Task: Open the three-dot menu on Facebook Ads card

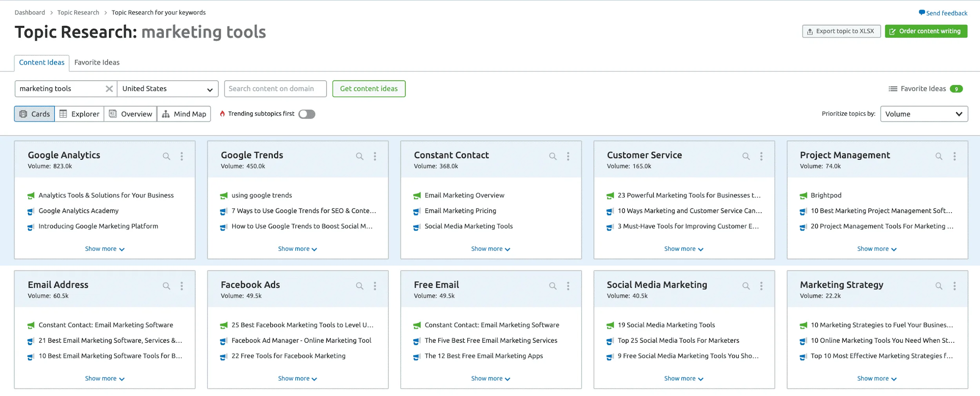Action: point(375,286)
